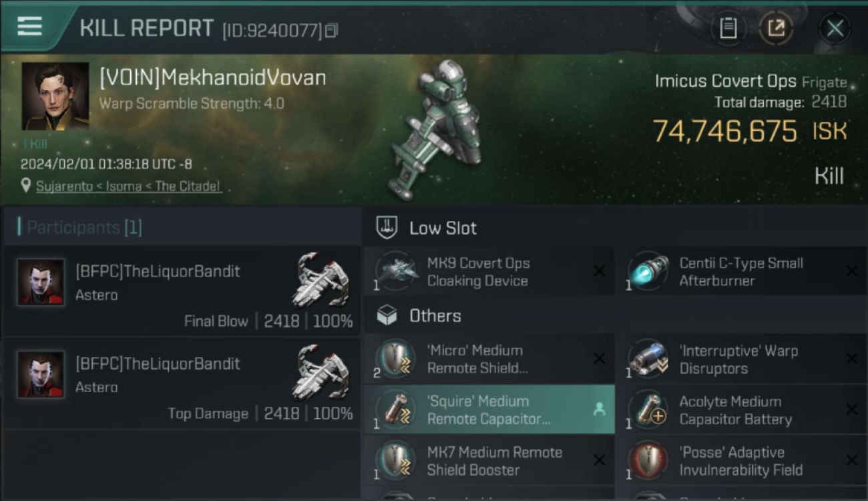Click the Acolyte Medium Capacitor Battery icon
Viewport: 868px width, 501px height.
[647, 409]
